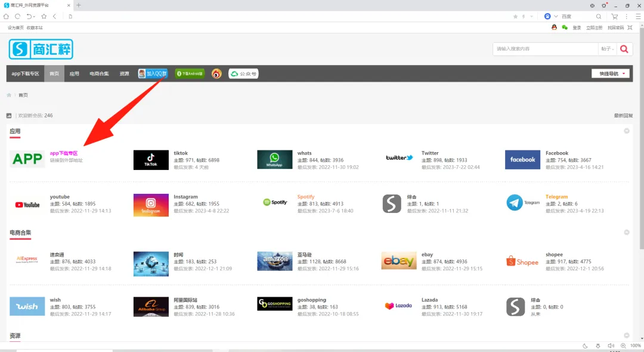The image size is (644, 352).
Task: Click the 立即注册 register link
Action: [x=594, y=27]
